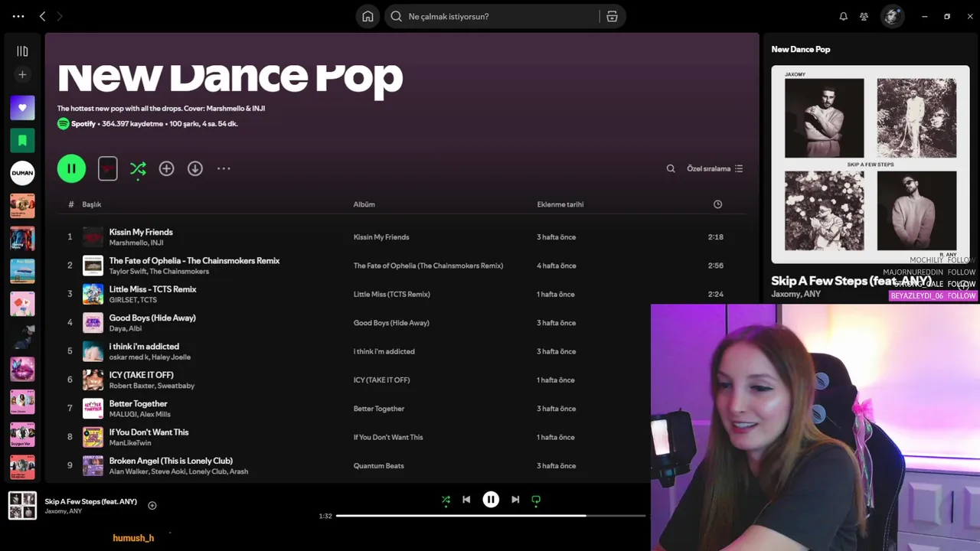Open the Özel sıralama sort dropdown
The width and height of the screenshot is (980, 551).
pos(714,168)
